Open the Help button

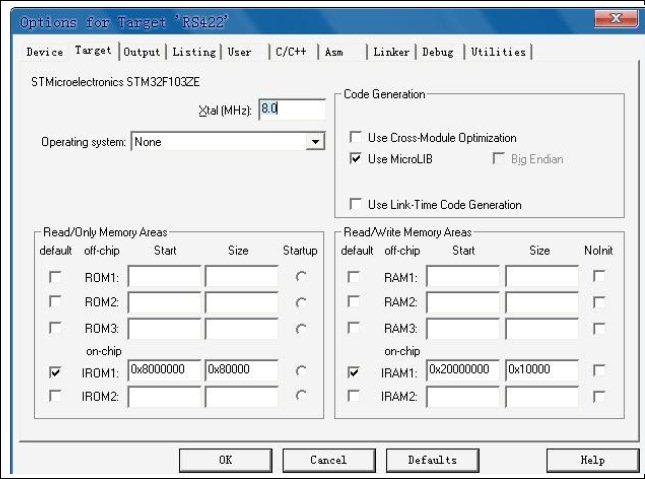click(x=593, y=460)
